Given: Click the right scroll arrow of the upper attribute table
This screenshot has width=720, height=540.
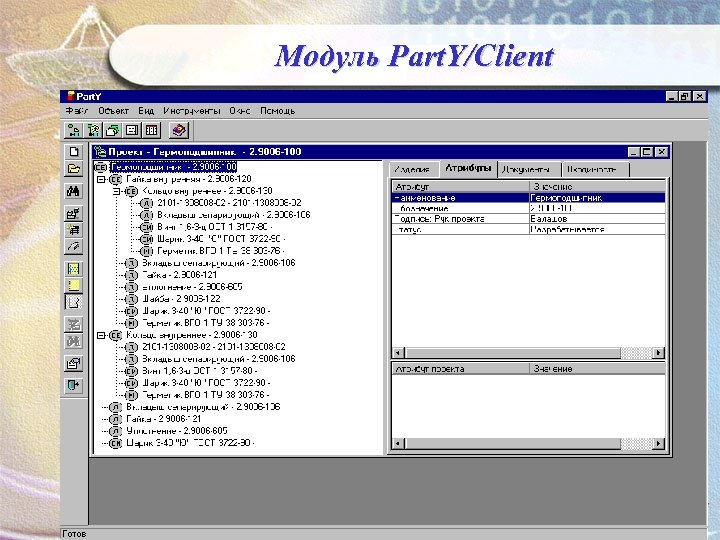Looking at the screenshot, I should [x=659, y=353].
